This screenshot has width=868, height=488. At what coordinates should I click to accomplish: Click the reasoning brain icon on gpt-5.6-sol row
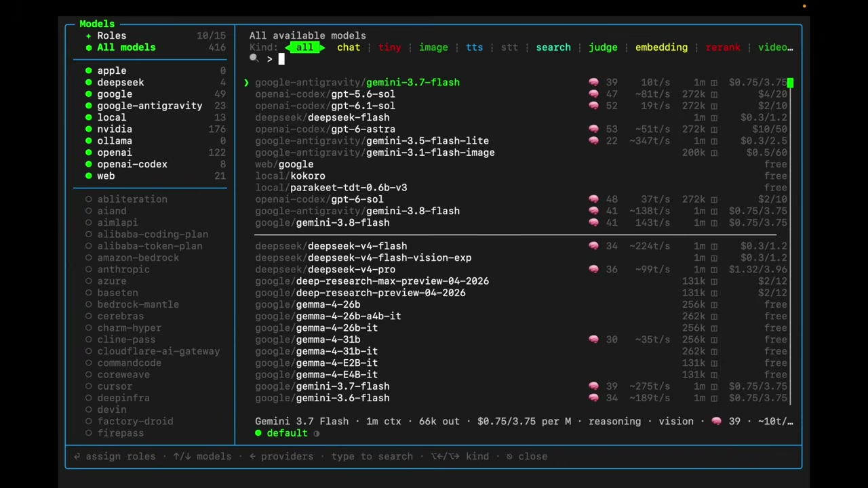(x=593, y=94)
